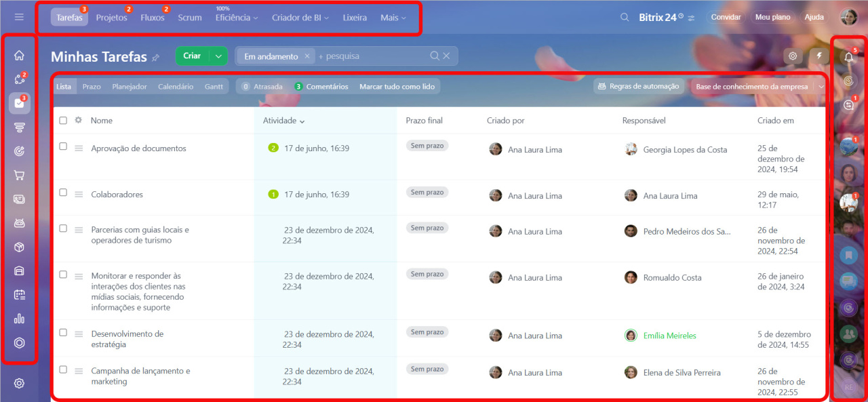The height and width of the screenshot is (402, 868).
Task: Click the settings gear icon beside filter bar
Action: point(792,56)
